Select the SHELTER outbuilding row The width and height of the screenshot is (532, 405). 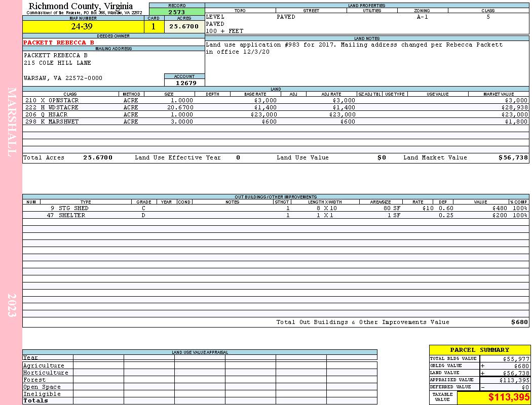coord(276,215)
